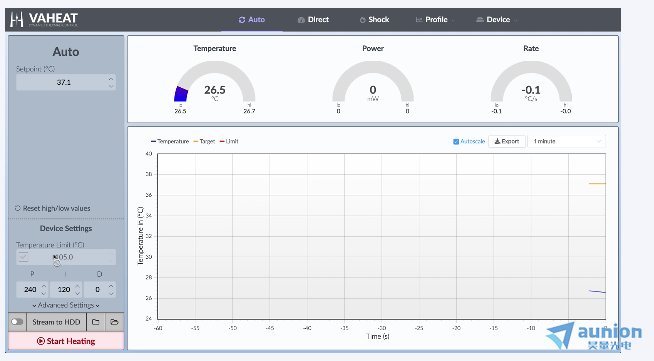Toggle the Temperature Limit checkbox
The image size is (654, 361).
click(x=23, y=257)
